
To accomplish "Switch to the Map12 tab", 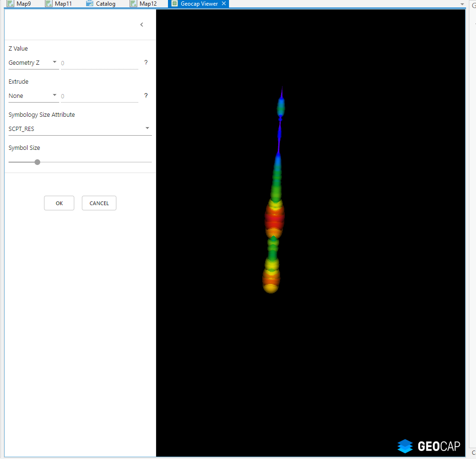I will (x=143, y=4).
